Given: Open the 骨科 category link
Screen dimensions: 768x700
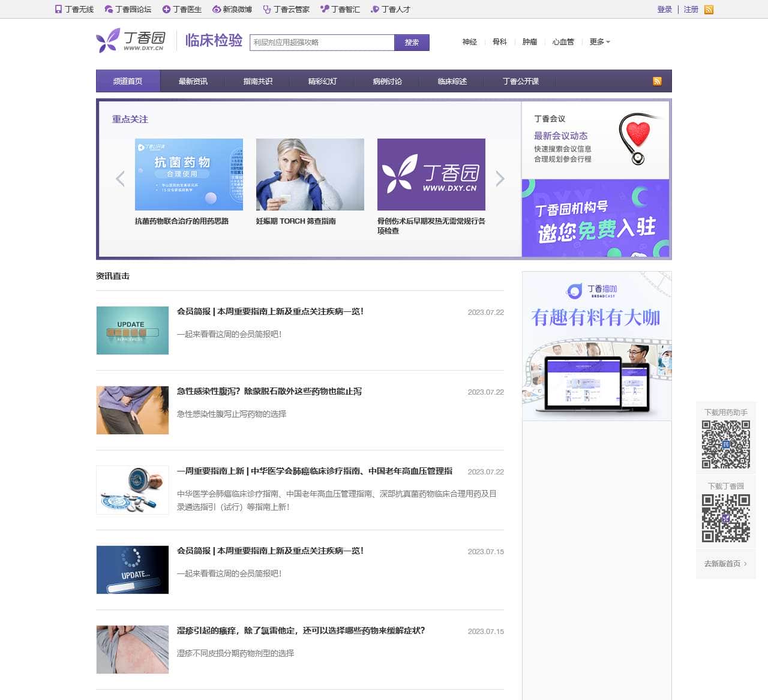Looking at the screenshot, I should (x=499, y=42).
